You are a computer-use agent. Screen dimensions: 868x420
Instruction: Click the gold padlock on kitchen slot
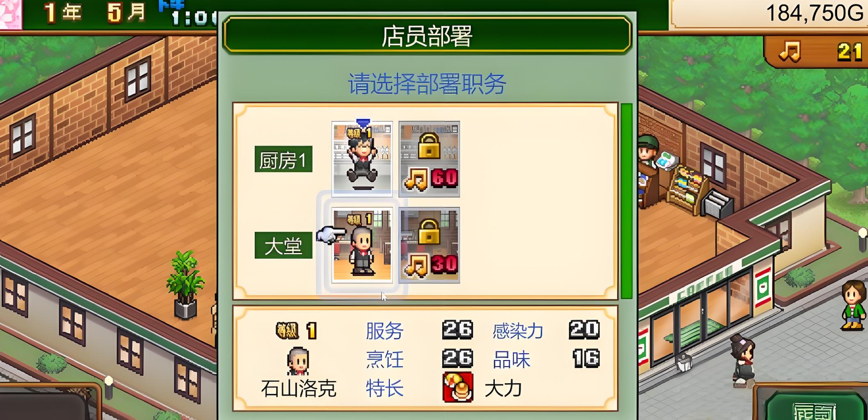pos(429,145)
